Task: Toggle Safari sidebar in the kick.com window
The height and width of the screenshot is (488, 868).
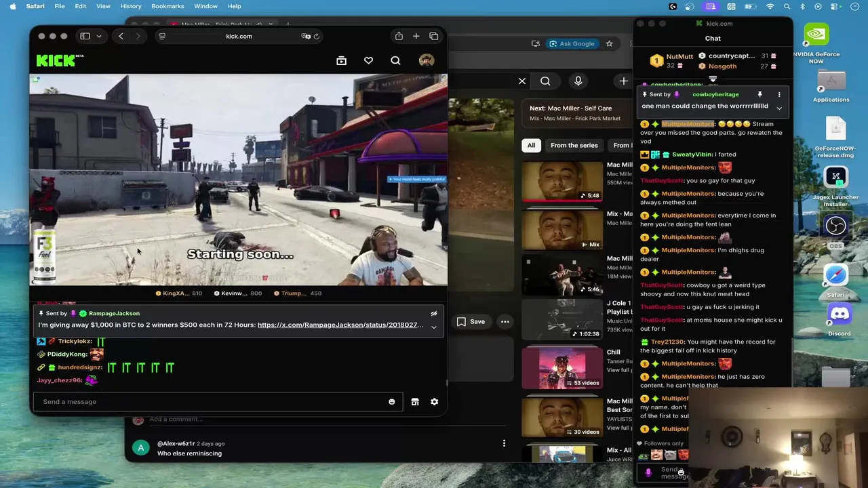Action: (x=85, y=36)
